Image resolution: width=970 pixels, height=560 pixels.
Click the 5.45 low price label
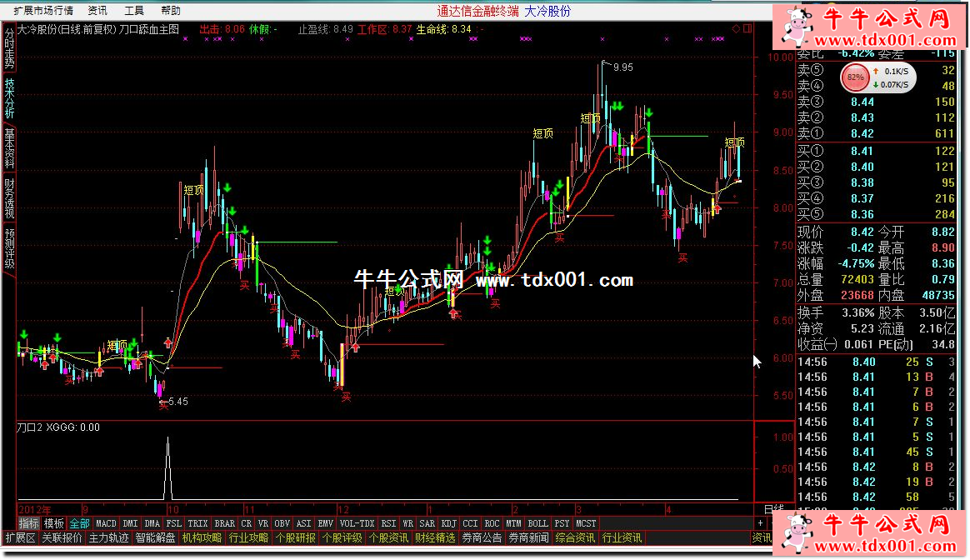click(x=177, y=402)
